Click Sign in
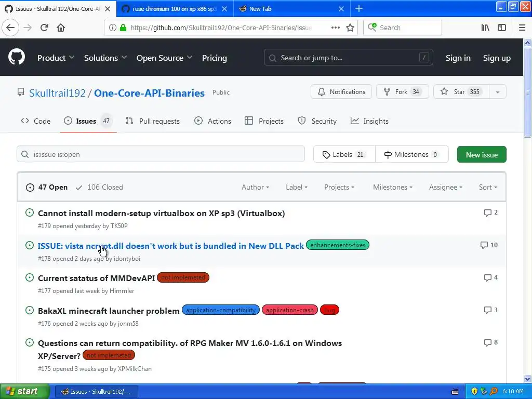This screenshot has height=399, width=532. (x=458, y=58)
